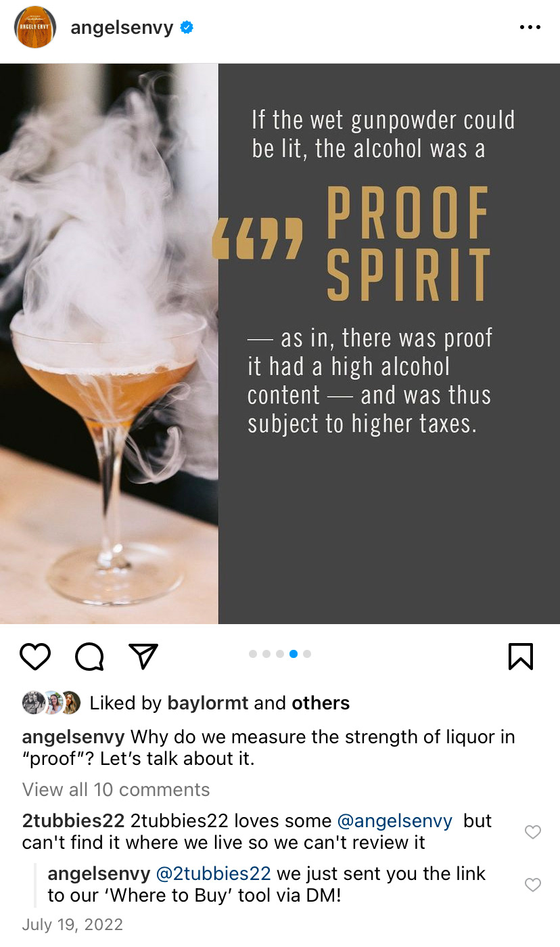560x947 pixels.
Task: Open the angelsenvy profile picture avatar
Action: (x=35, y=28)
